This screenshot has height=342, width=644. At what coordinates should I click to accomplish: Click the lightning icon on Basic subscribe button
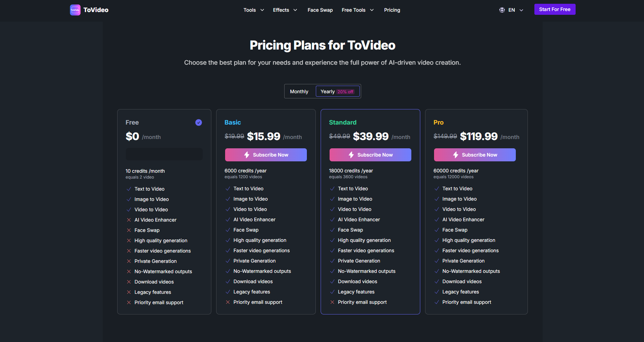pyautogui.click(x=247, y=155)
